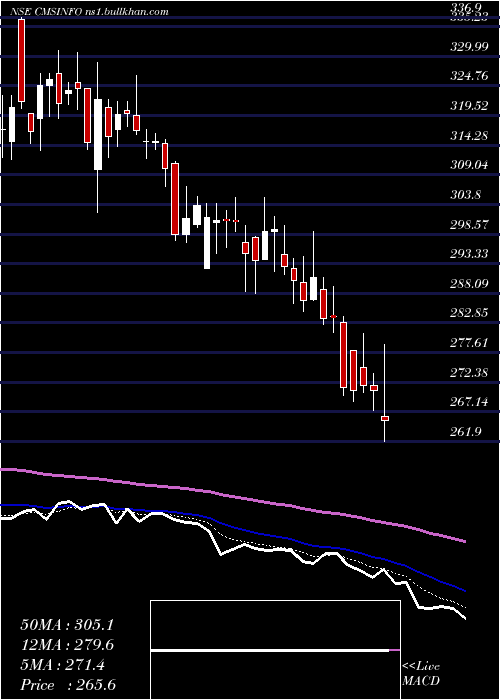Select the 336.9 price label
This screenshot has width=500, height=700.
pos(467,7)
